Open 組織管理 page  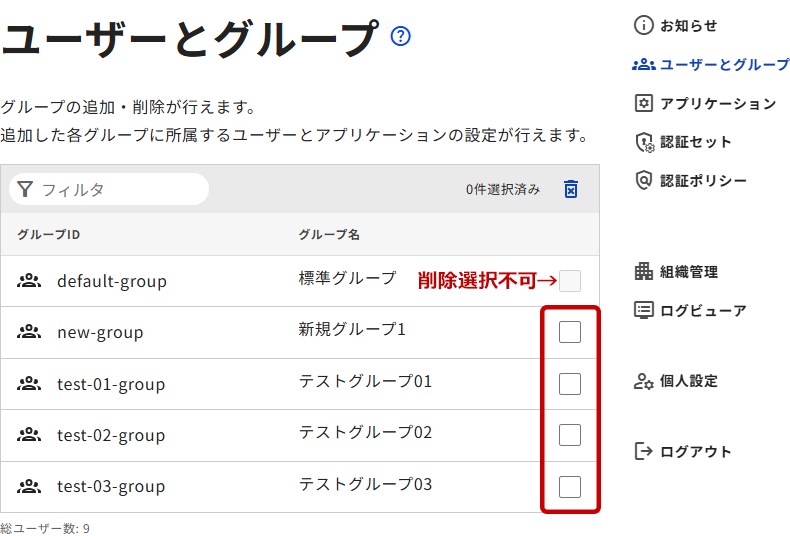tap(688, 272)
